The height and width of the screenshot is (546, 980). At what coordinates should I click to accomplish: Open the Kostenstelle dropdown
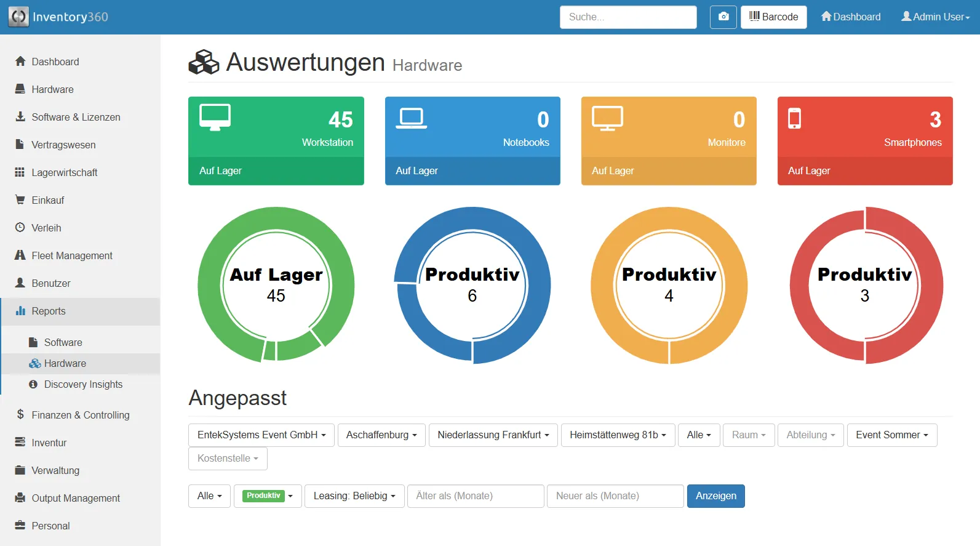point(227,459)
